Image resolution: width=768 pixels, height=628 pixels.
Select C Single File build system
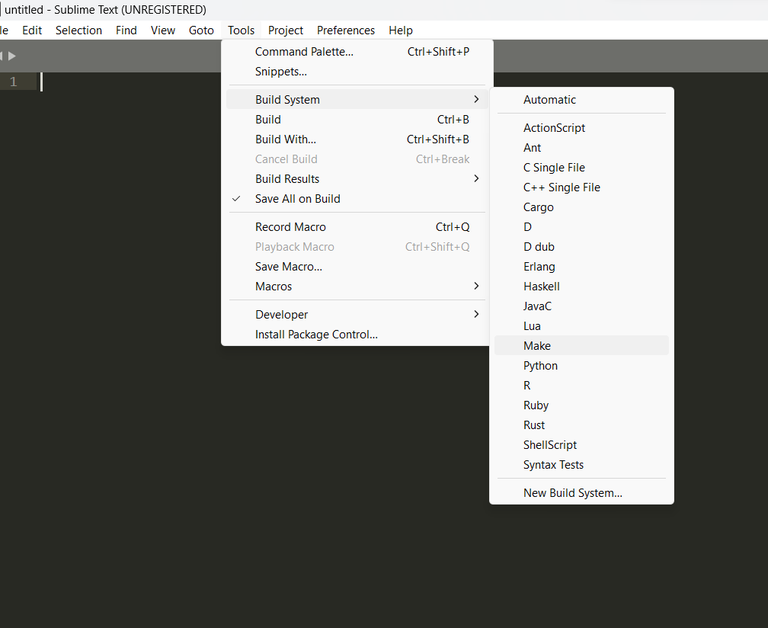pos(581,168)
